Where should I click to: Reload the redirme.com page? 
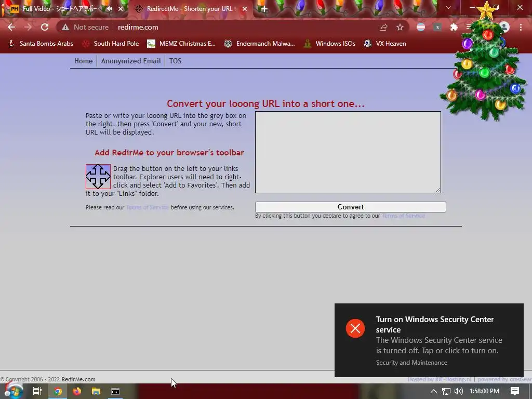point(45,27)
